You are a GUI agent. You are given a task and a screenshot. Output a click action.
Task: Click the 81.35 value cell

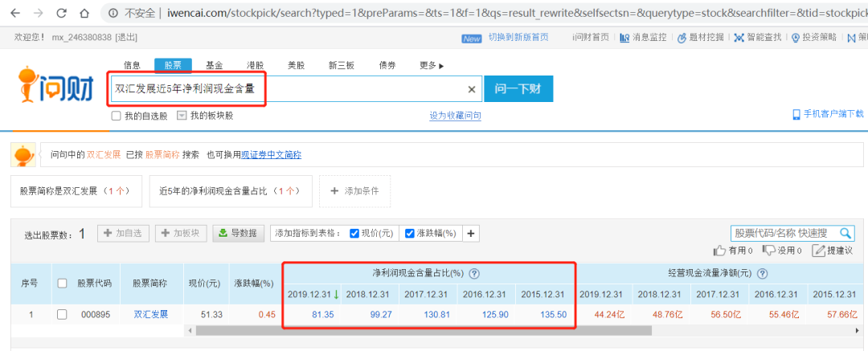(x=322, y=315)
